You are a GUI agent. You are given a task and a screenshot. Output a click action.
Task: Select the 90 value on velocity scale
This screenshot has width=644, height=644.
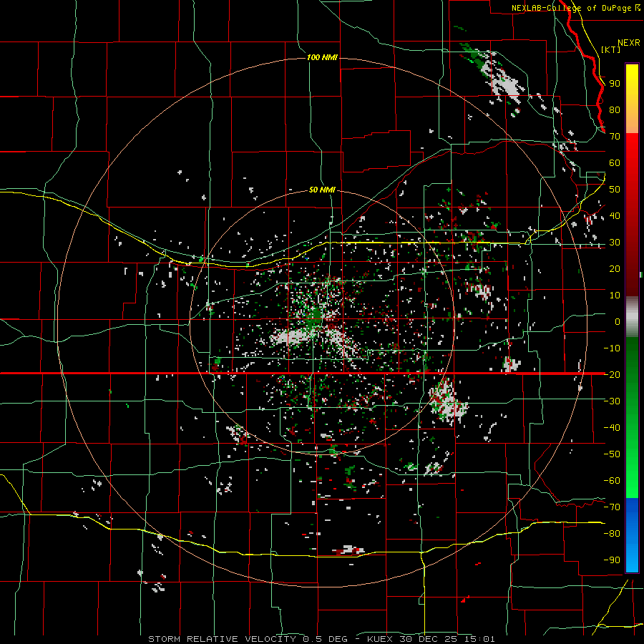(x=615, y=84)
